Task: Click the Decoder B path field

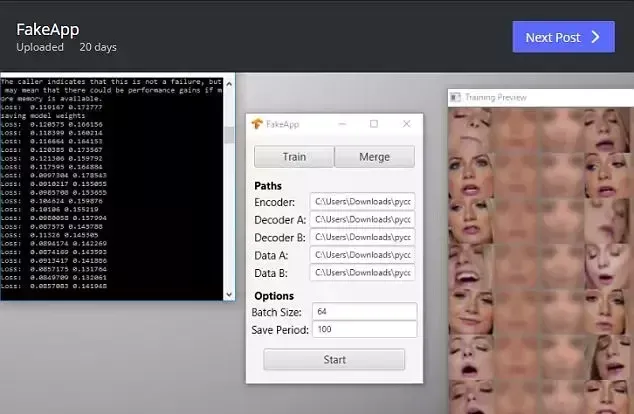Action: [x=363, y=237]
